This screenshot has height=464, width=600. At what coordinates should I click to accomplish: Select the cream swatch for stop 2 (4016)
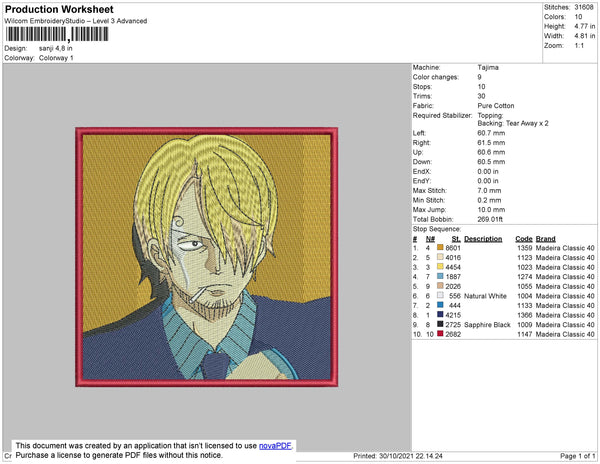pos(440,257)
